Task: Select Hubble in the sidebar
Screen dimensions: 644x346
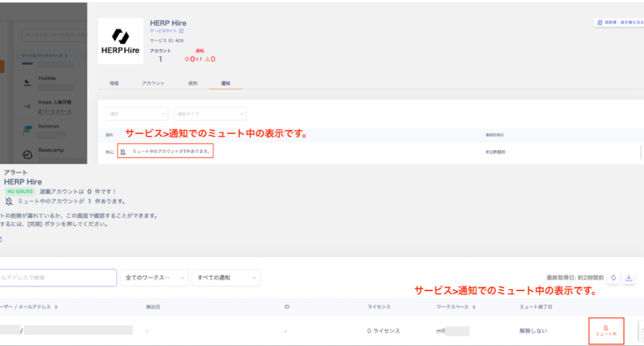Action: point(47,78)
